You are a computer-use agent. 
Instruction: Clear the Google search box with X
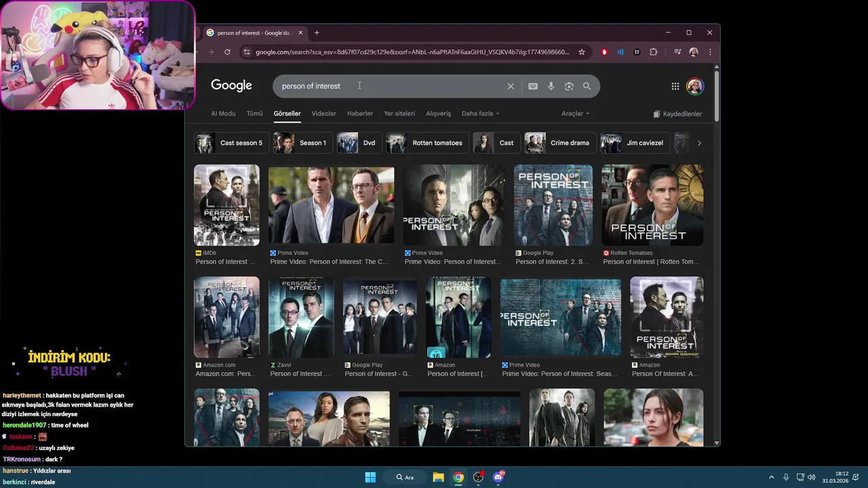[511, 86]
